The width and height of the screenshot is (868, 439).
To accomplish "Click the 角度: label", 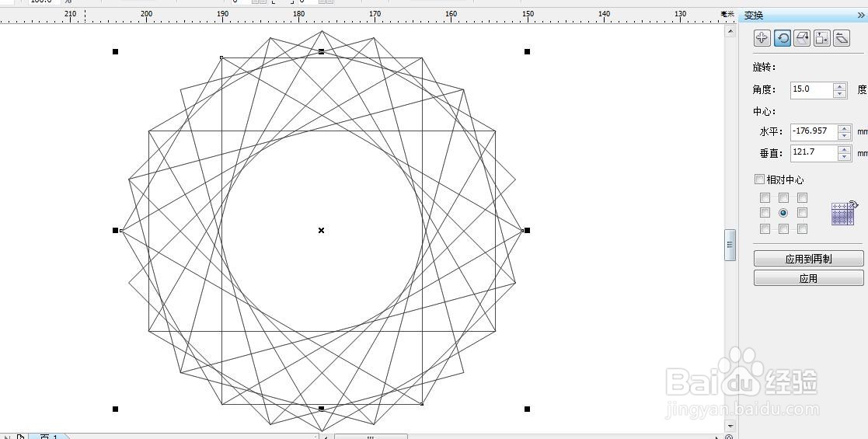I will coord(765,89).
